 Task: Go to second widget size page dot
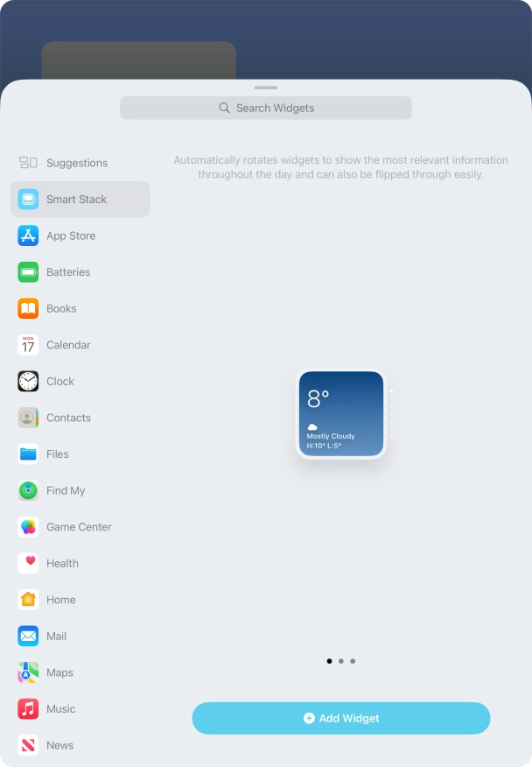click(341, 661)
